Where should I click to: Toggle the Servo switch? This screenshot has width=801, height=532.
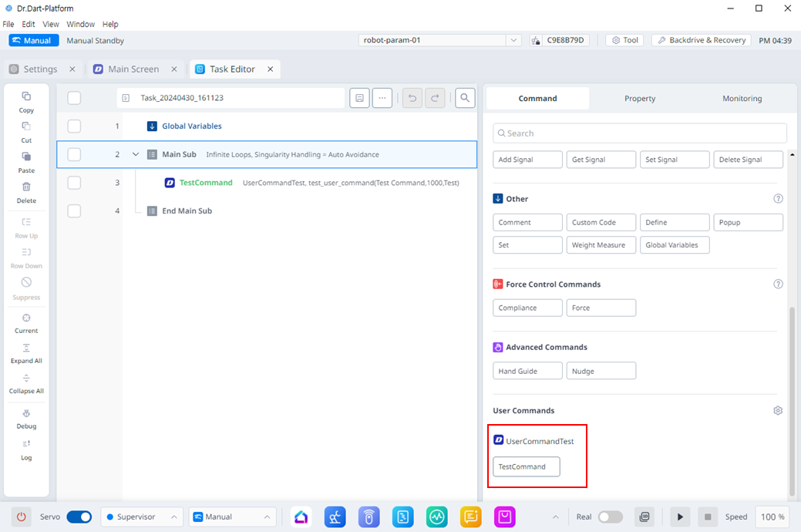(x=79, y=517)
